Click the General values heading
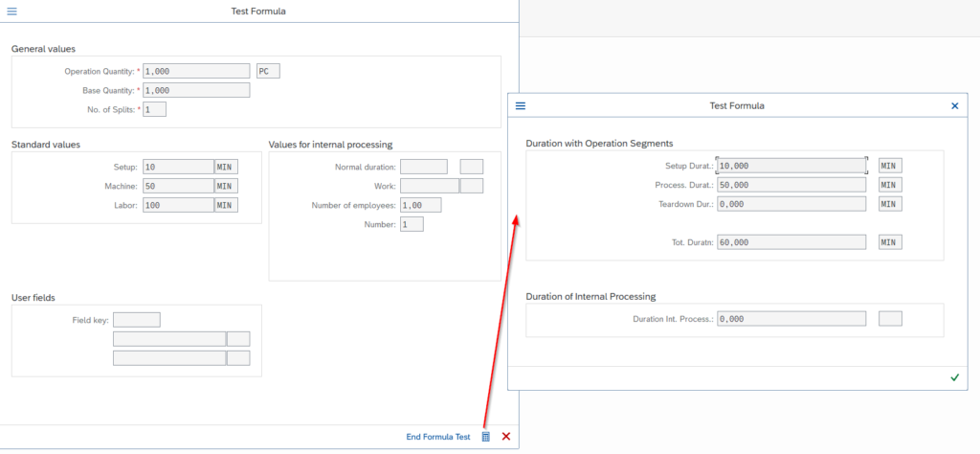The height and width of the screenshot is (454, 980). point(43,49)
